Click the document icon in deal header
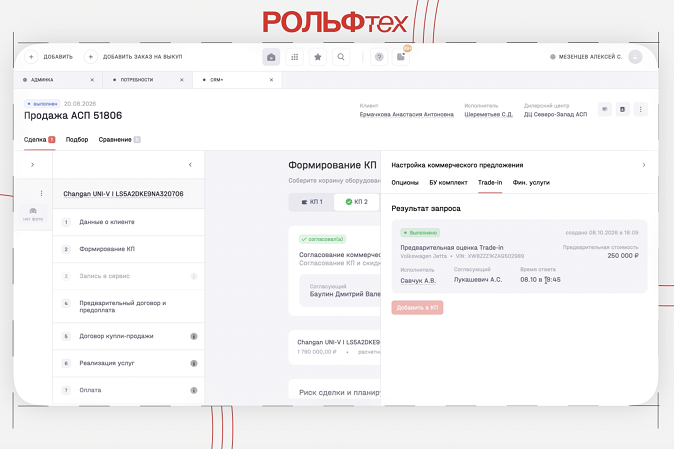The width and height of the screenshot is (674, 449). click(x=622, y=109)
